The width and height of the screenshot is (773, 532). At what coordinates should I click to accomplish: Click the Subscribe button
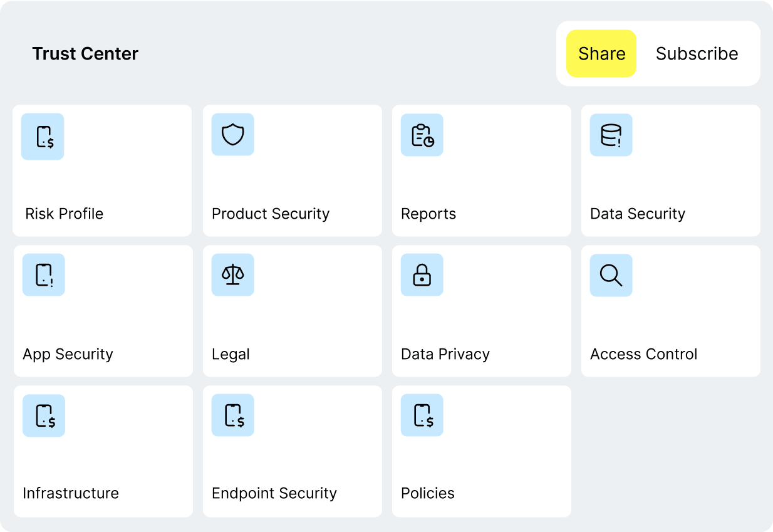[697, 54]
